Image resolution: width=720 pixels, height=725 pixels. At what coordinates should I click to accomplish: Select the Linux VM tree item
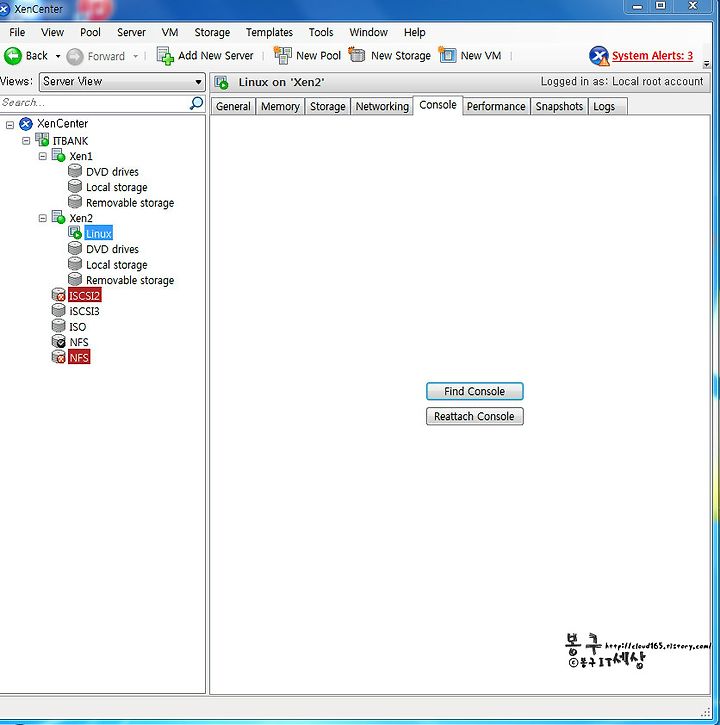(x=98, y=233)
